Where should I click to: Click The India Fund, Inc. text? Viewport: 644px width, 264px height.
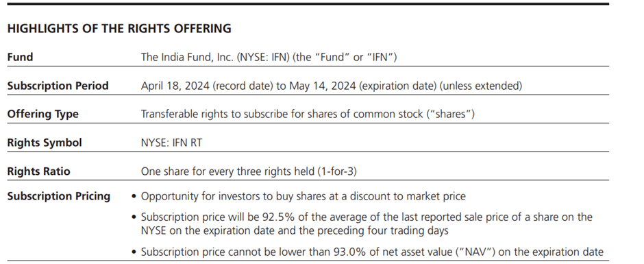tap(187, 57)
